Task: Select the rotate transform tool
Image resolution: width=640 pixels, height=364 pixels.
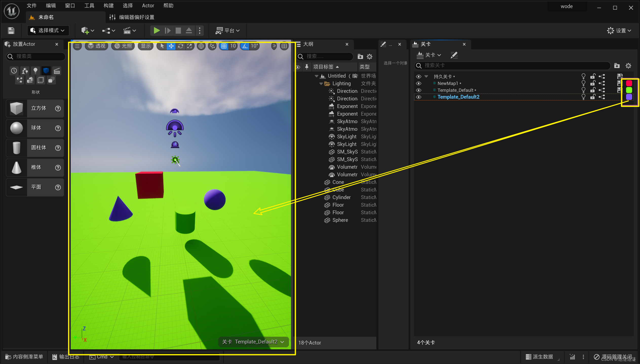Action: [181, 46]
